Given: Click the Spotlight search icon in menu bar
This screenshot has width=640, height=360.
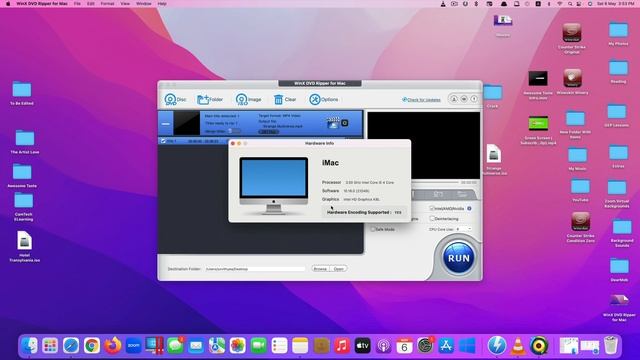Looking at the screenshot, I should tap(570, 4).
